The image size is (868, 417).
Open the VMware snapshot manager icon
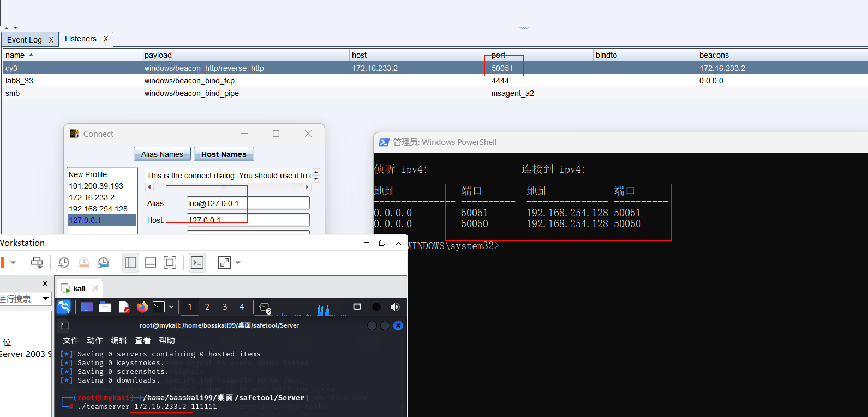(103, 263)
